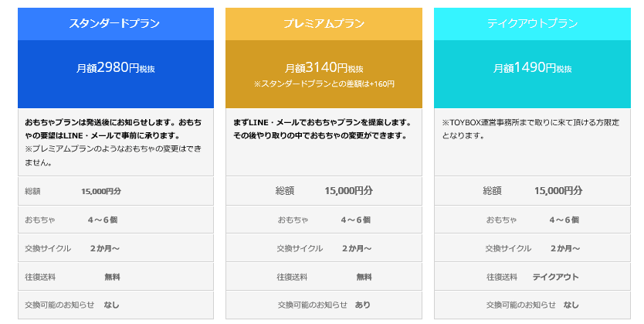
Task: Click 総額 15,000円分 in the takeout plan
Action: click(x=532, y=191)
